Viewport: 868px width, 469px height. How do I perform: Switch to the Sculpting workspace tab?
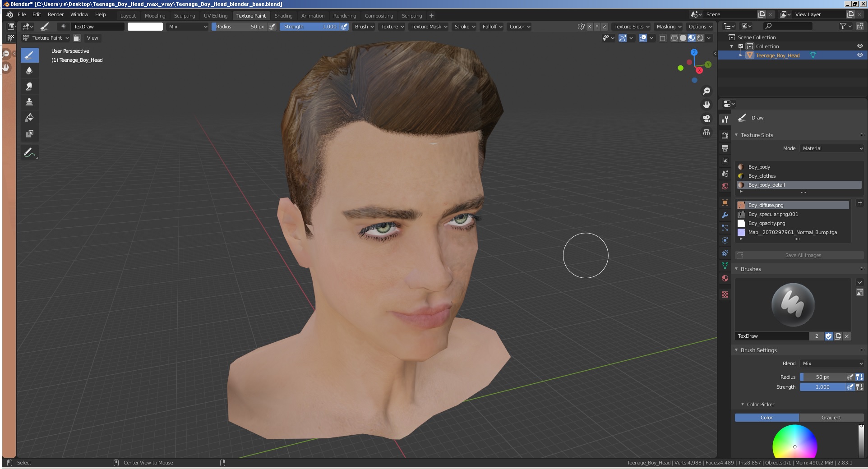coord(185,16)
